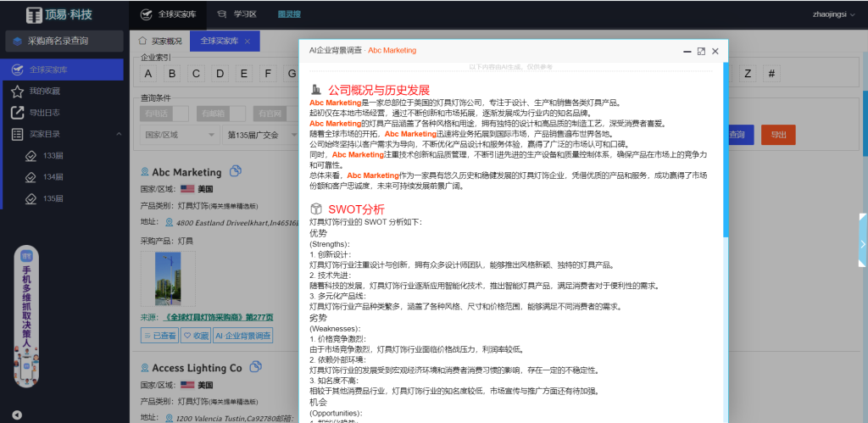Open 导出日志 export log in sidebar
Screen dimensions: 868x423
[x=18, y=112]
